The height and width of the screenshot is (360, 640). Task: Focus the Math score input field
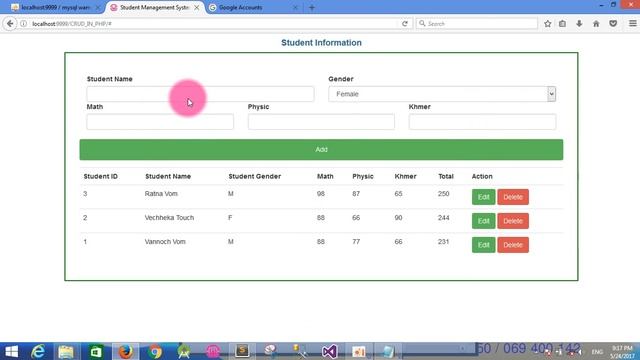160,122
